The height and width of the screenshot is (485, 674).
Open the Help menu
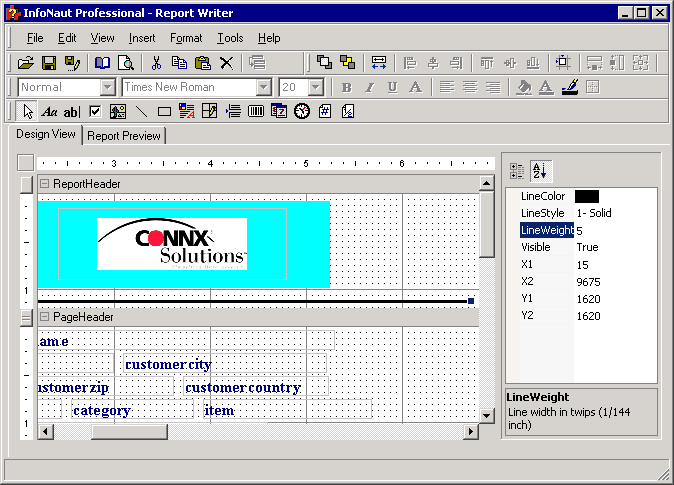click(x=269, y=38)
